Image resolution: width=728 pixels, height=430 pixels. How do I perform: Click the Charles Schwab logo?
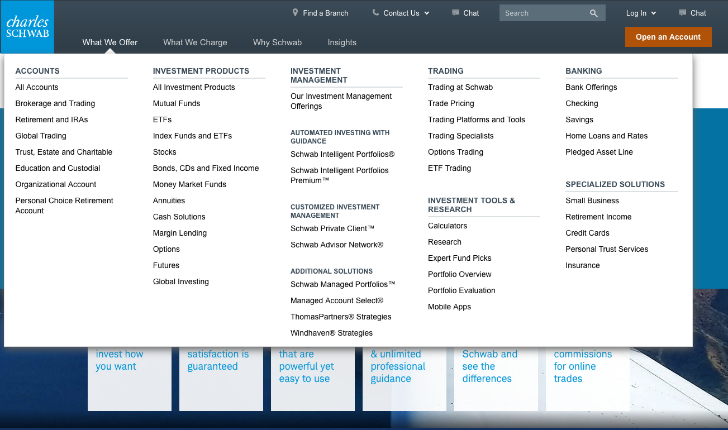coord(27,26)
